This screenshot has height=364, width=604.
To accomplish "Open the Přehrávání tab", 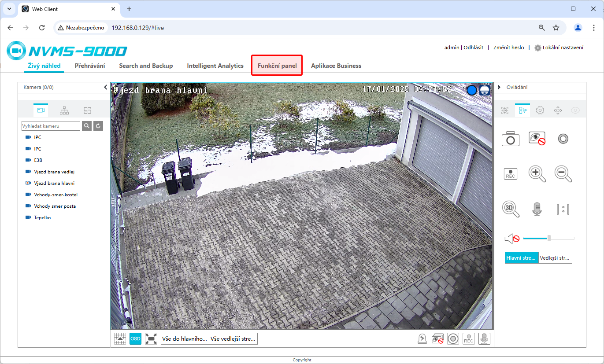I will tap(90, 66).
